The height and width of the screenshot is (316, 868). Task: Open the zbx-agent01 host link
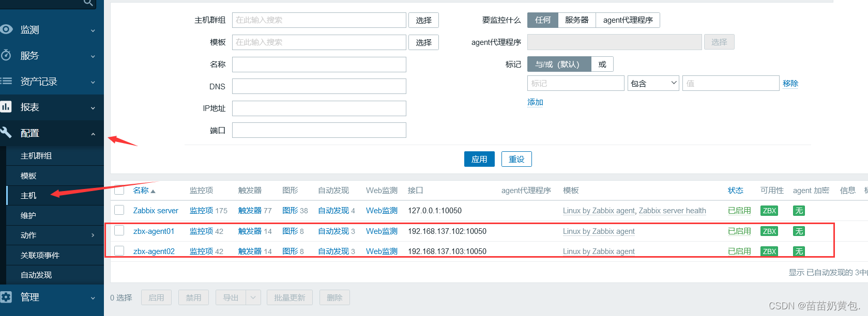(154, 231)
